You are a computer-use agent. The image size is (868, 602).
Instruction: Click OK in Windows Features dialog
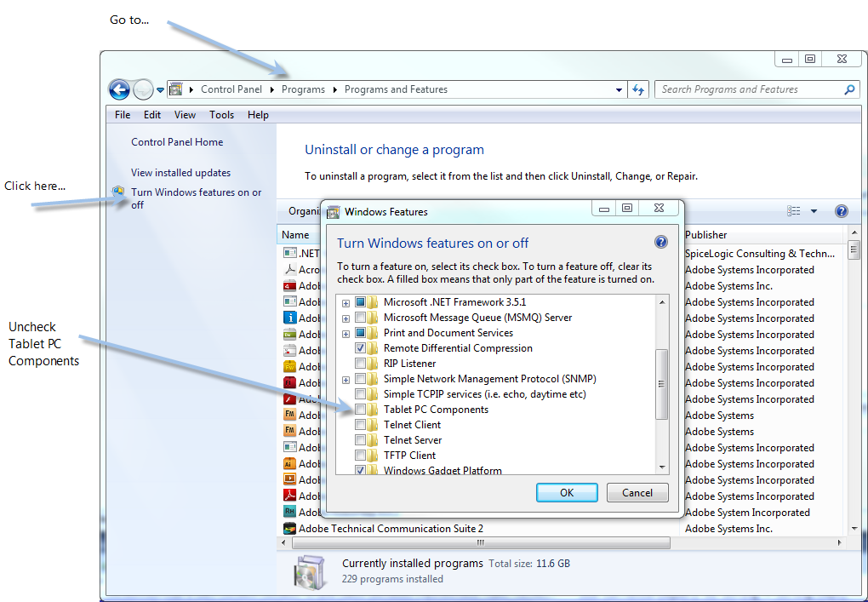[x=567, y=492]
